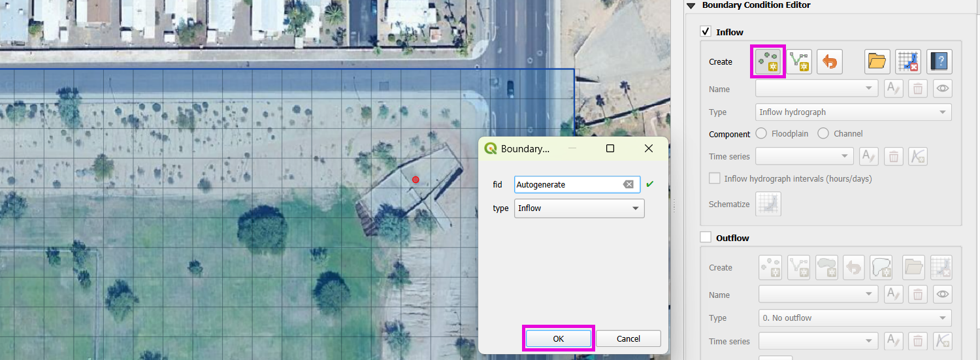Click the Schematize grid icon
980x360 pixels.
(x=768, y=205)
